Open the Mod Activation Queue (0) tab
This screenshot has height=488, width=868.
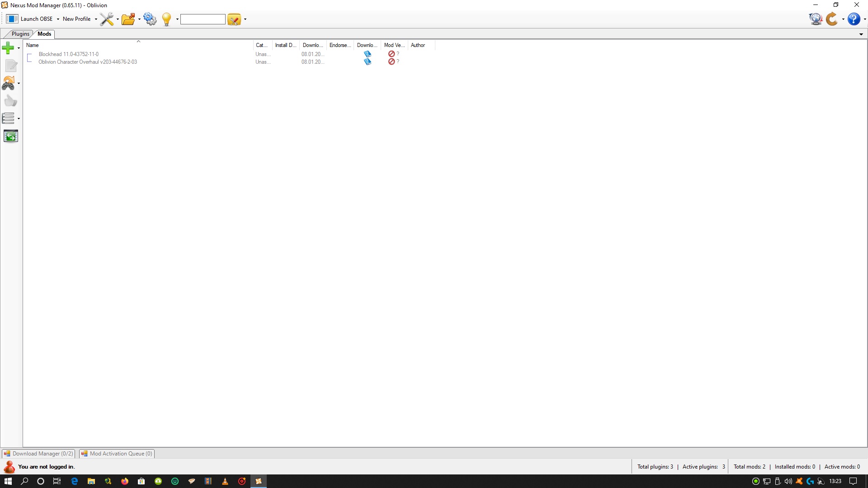click(117, 453)
